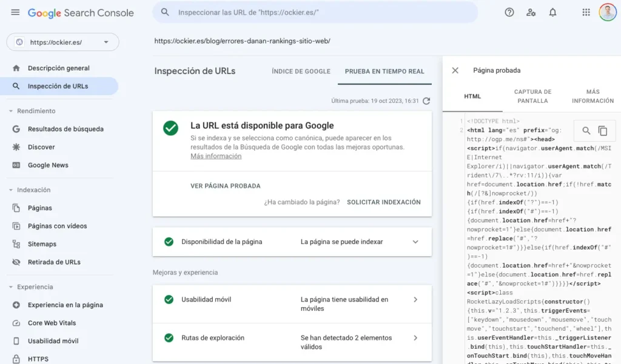The width and height of the screenshot is (621, 364).
Task: Open Usabilidad móvil details chevron
Action: coord(415,300)
